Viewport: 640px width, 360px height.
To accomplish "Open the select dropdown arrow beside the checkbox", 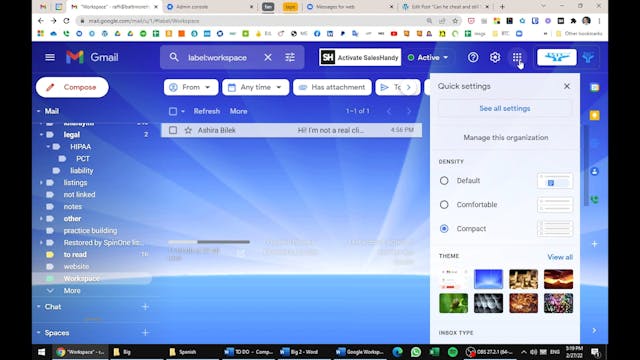I will (182, 111).
